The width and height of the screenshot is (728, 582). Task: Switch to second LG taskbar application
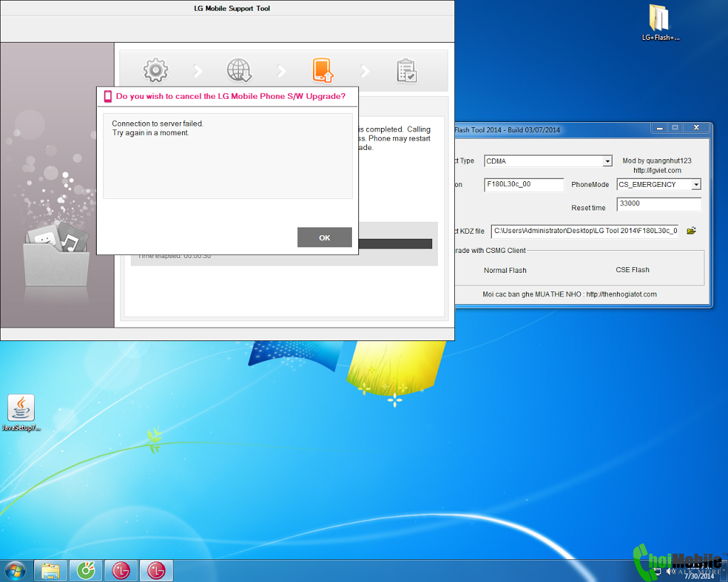pyautogui.click(x=156, y=571)
